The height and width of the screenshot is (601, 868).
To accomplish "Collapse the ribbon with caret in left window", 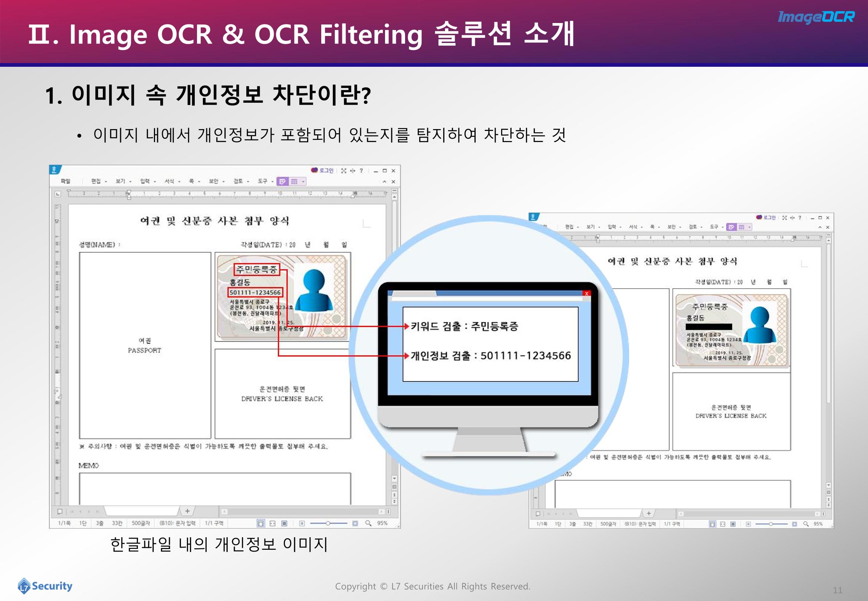I will click(384, 181).
